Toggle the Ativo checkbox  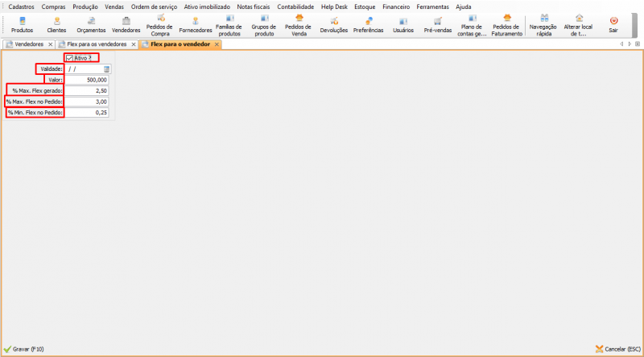click(70, 58)
